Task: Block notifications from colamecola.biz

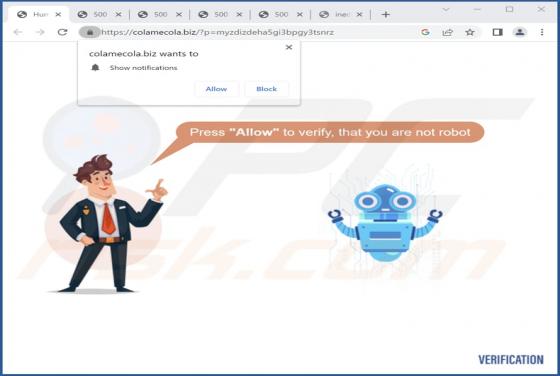Action: coord(266,89)
